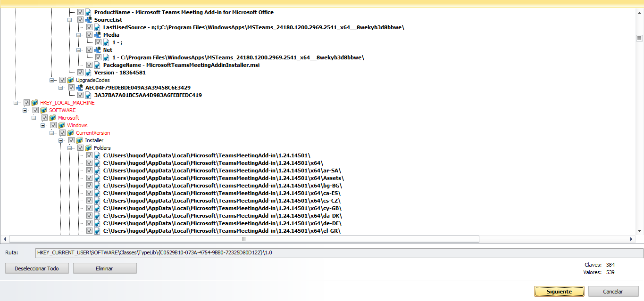
Task: Click the horizontal scrollbar thumb
Action: 243,239
